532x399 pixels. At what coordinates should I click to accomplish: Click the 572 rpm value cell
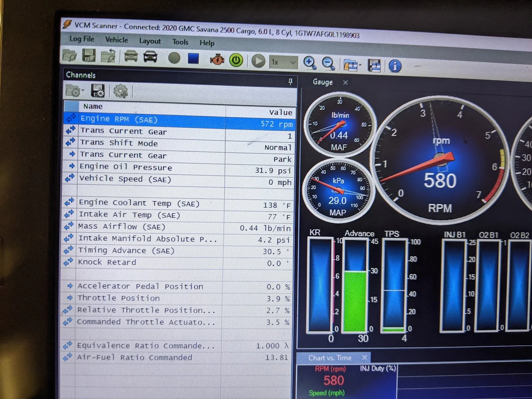coord(260,124)
